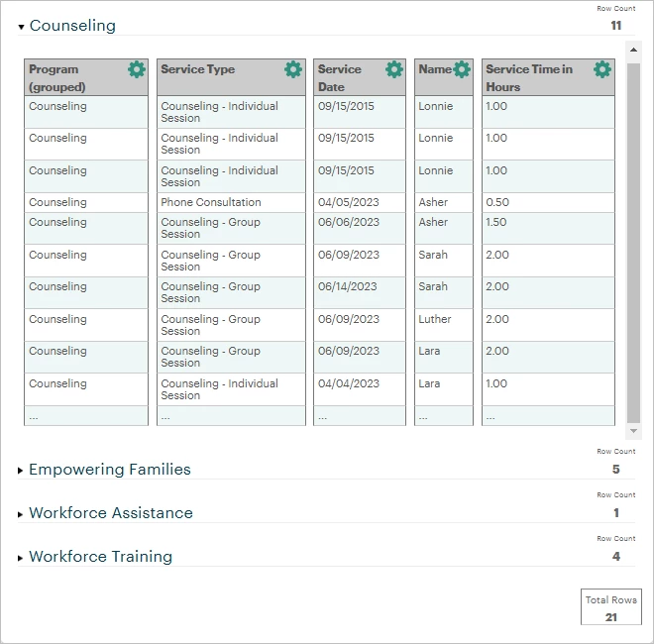The height and width of the screenshot is (644, 654).
Task: Open gear settings for Service Date column
Action: pyautogui.click(x=394, y=69)
